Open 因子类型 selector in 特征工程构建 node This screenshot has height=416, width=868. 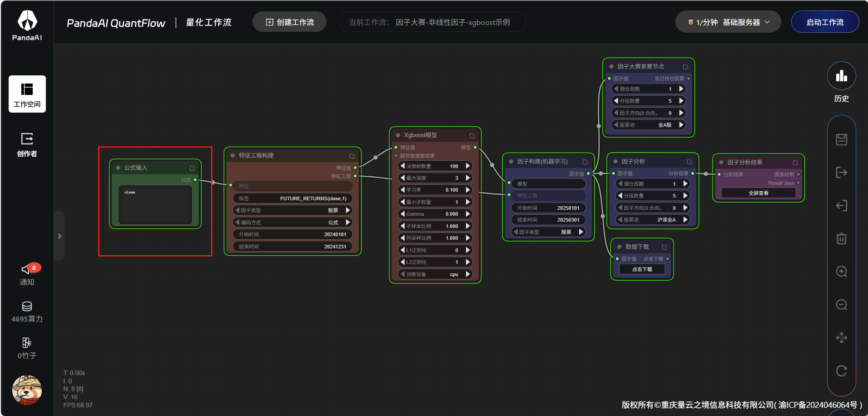click(x=293, y=210)
